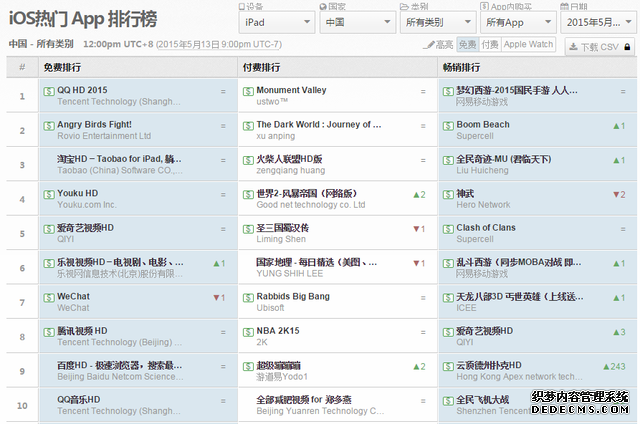Click the 全部减肥视频 for 郑多燕 entry
The image size is (640, 424).
pyautogui.click(x=304, y=400)
